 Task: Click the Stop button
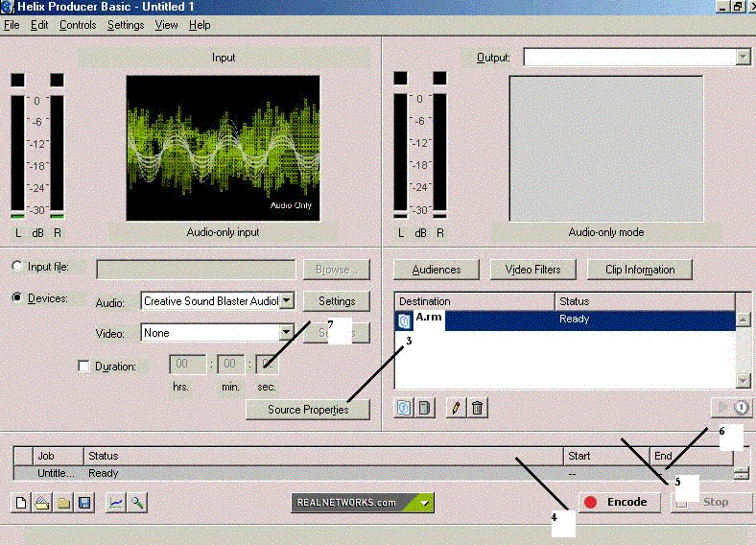pyautogui.click(x=712, y=502)
